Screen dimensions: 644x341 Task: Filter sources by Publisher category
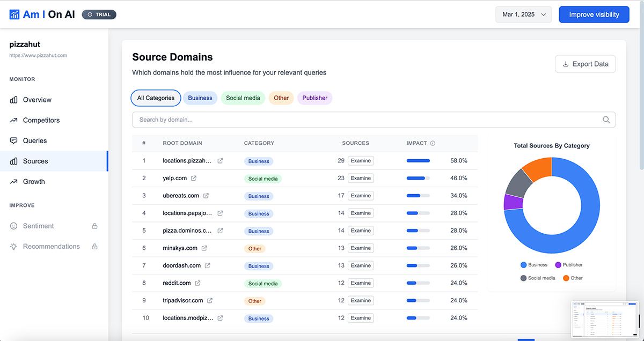tap(315, 98)
